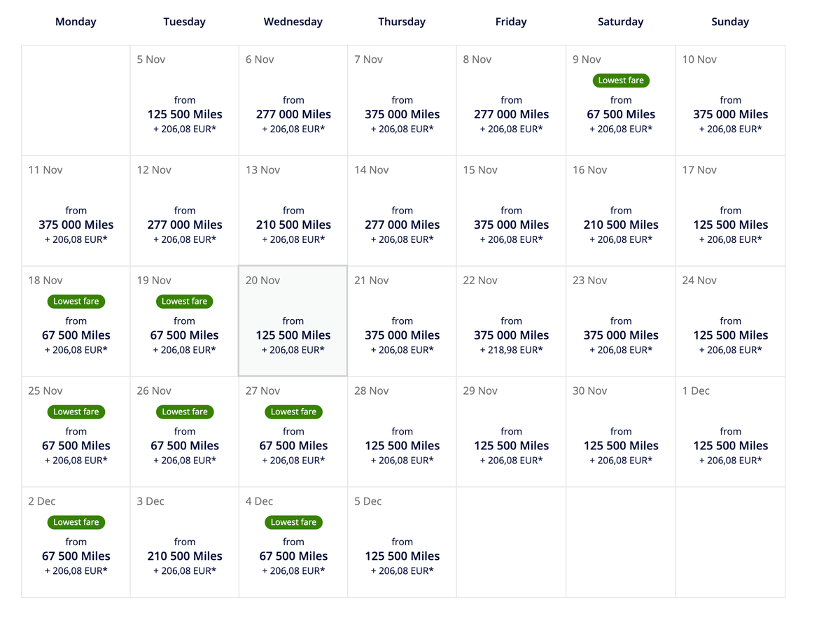Pick 27 Nov with lowest fare

(x=293, y=431)
